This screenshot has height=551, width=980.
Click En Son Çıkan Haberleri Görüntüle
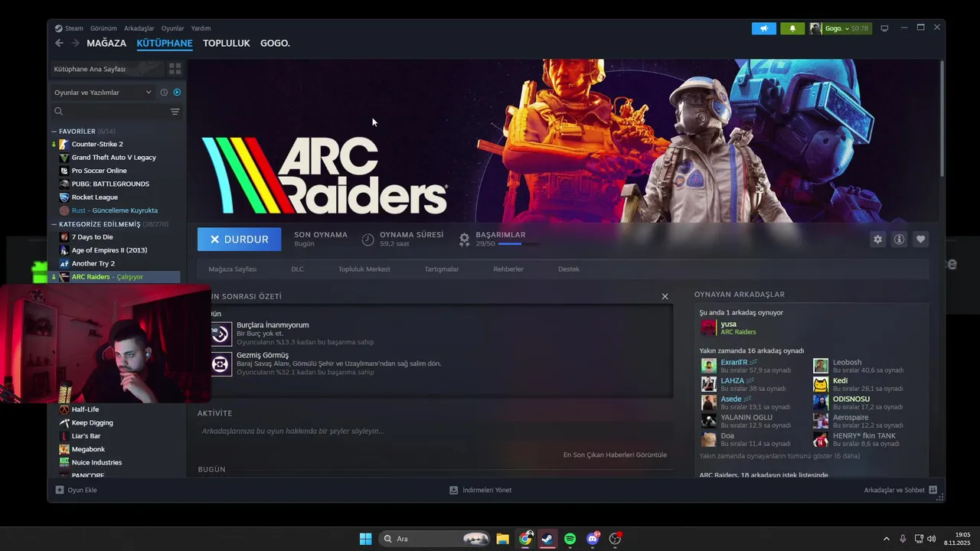pyautogui.click(x=615, y=455)
